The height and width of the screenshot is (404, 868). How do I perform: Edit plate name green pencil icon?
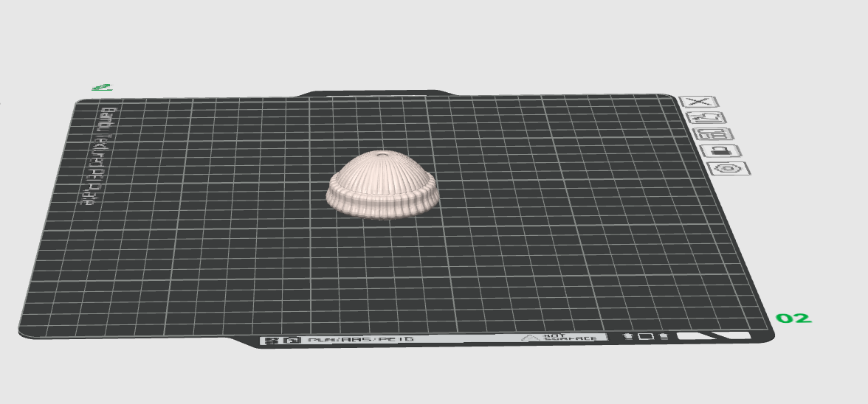pyautogui.click(x=103, y=87)
